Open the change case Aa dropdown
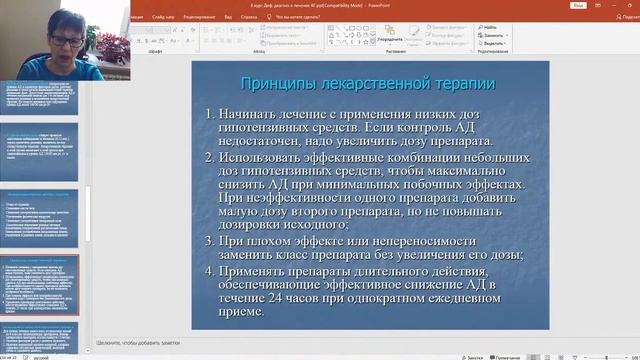 pos(174,41)
